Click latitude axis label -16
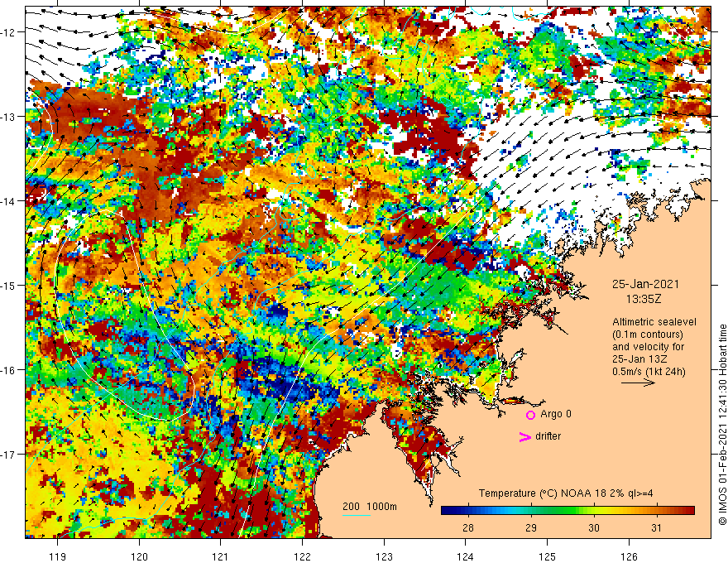 coord(7,370)
